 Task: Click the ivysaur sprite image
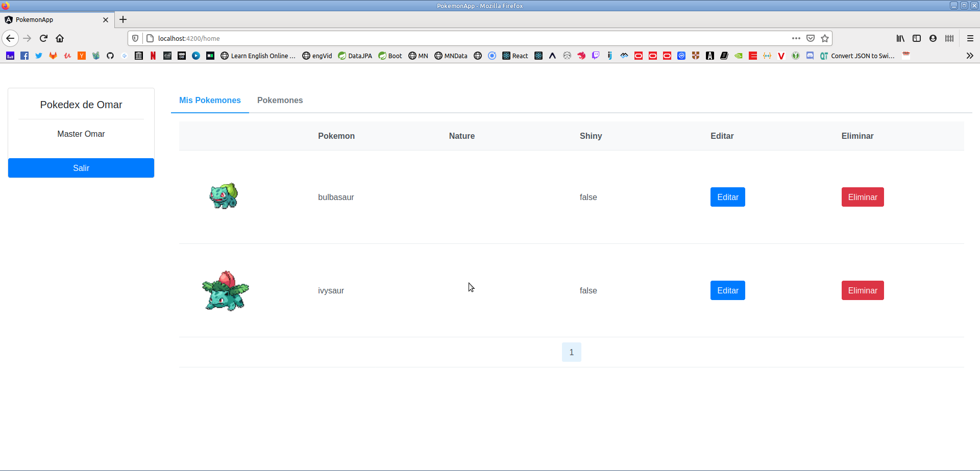pos(225,290)
